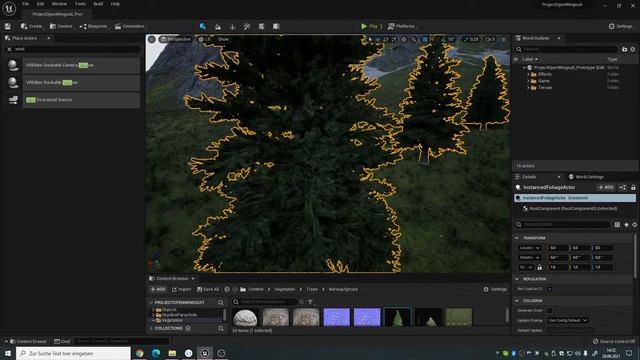Expand the Effects folder in outliner
Image resolution: width=640 pixels, height=360 pixels.
(528, 74)
